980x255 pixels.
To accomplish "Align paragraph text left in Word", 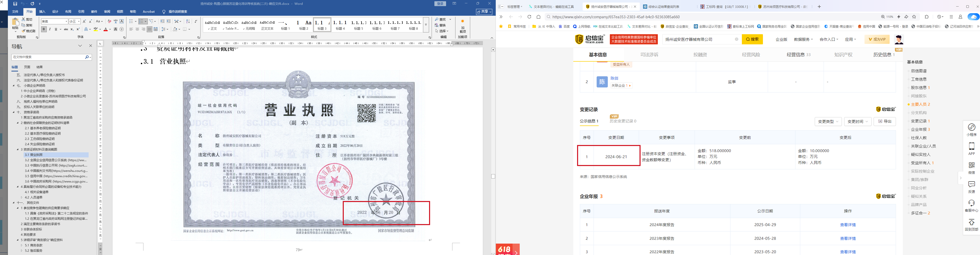I will click(x=131, y=29).
